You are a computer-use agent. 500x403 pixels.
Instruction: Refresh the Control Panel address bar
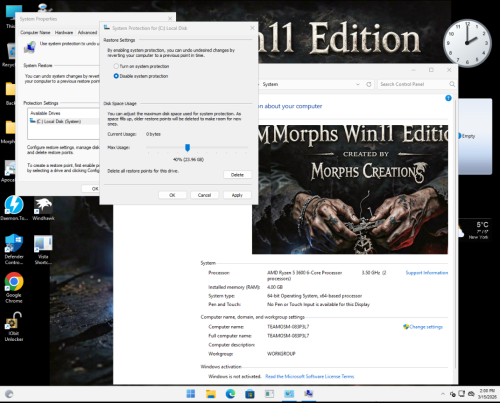click(x=369, y=84)
